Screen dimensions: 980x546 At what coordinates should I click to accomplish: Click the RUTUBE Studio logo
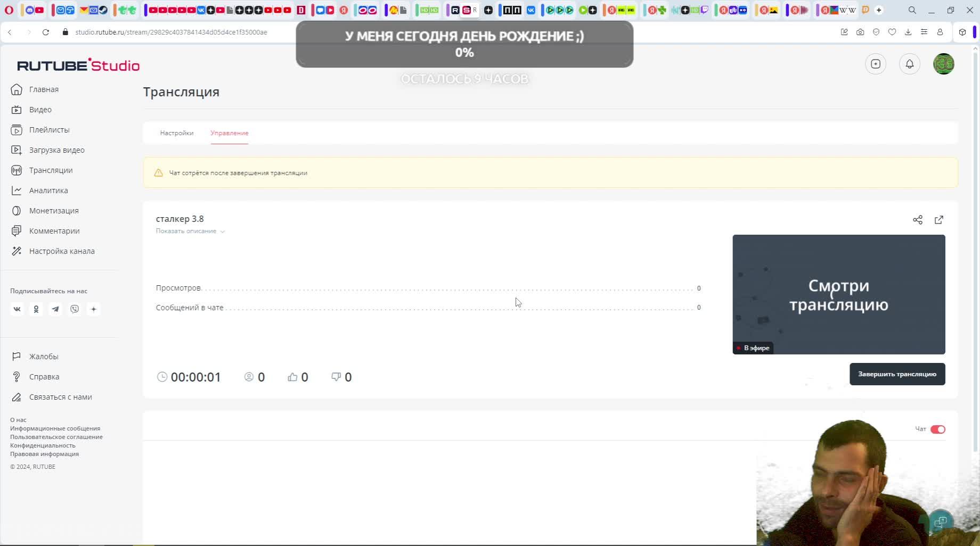pyautogui.click(x=78, y=65)
